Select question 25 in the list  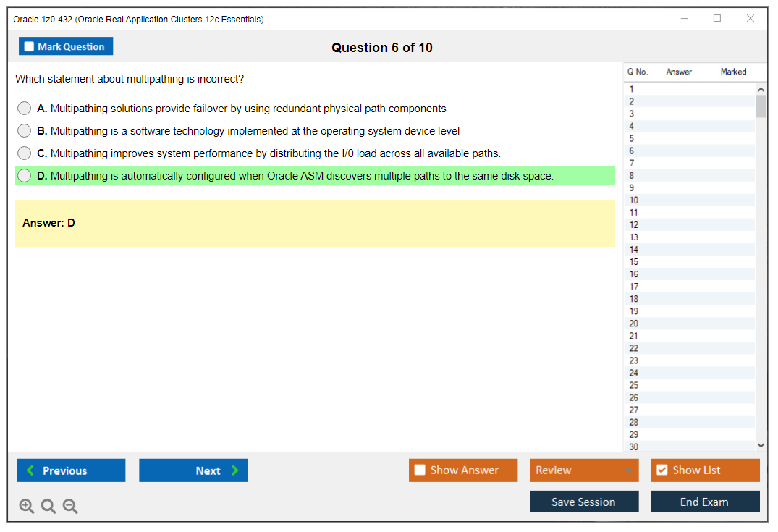tap(634, 385)
